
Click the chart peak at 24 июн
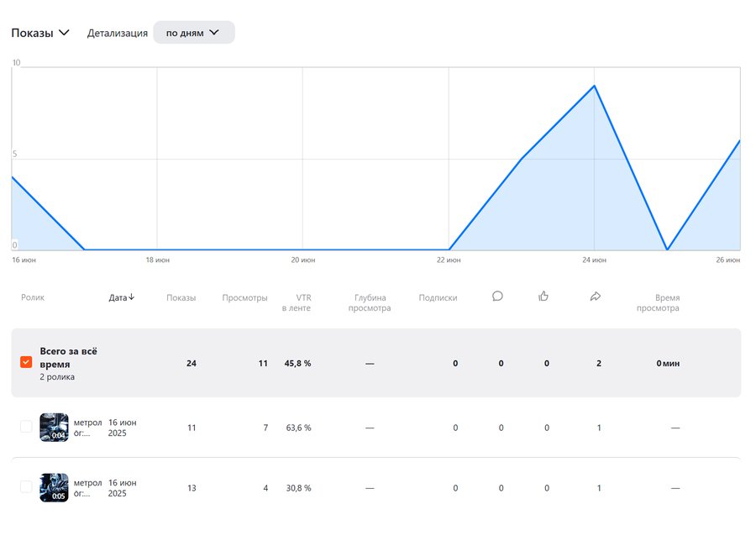point(595,86)
